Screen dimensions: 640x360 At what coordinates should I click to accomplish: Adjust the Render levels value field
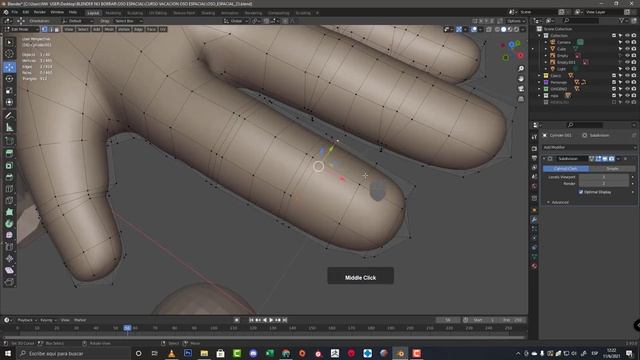click(604, 184)
